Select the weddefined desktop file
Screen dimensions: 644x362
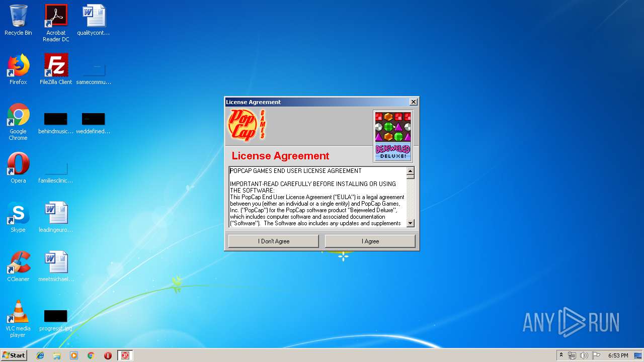tap(94, 123)
